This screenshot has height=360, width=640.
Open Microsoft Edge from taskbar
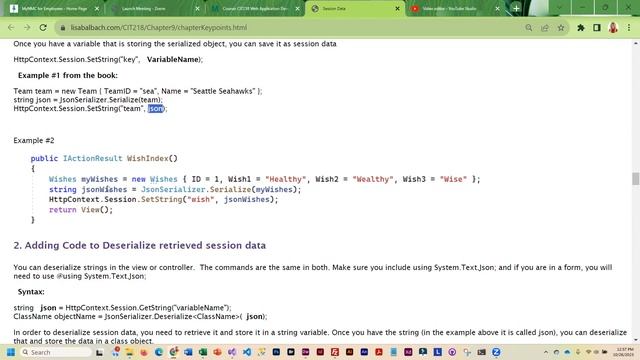click(x=159, y=352)
